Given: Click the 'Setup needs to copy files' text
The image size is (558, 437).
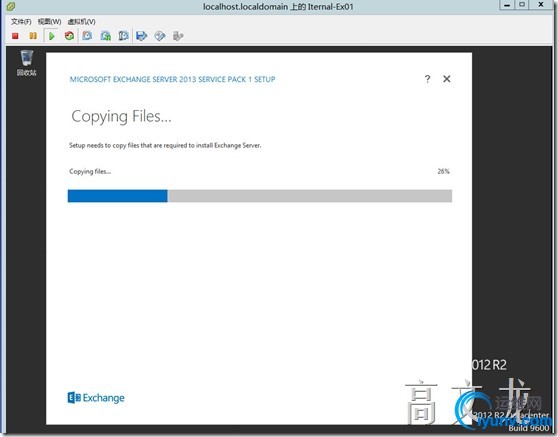Looking at the screenshot, I should click(x=165, y=145).
